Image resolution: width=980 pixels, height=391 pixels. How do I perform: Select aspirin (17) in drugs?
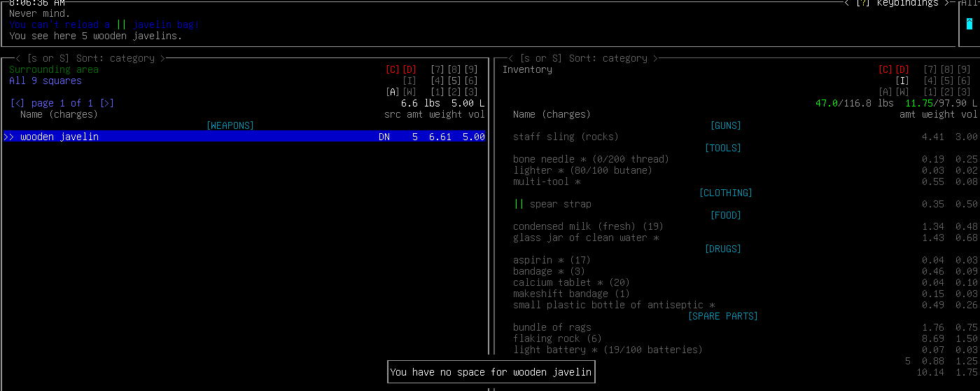745,260
